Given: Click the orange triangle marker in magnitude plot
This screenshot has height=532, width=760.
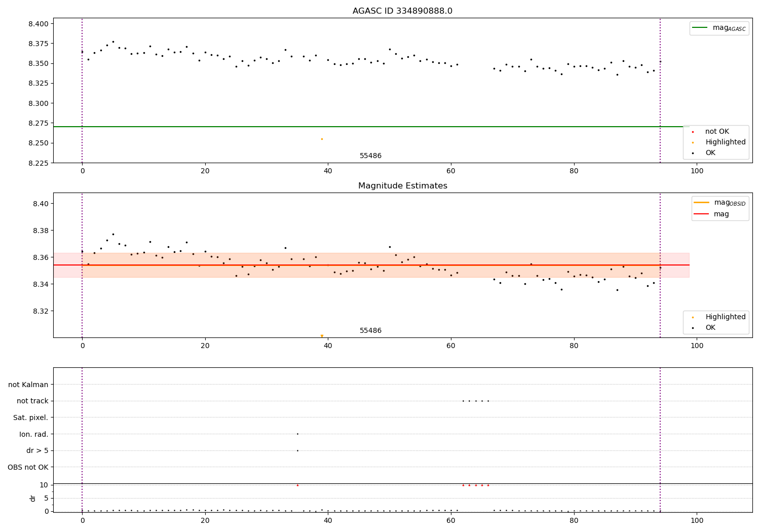Looking at the screenshot, I should point(322,336).
